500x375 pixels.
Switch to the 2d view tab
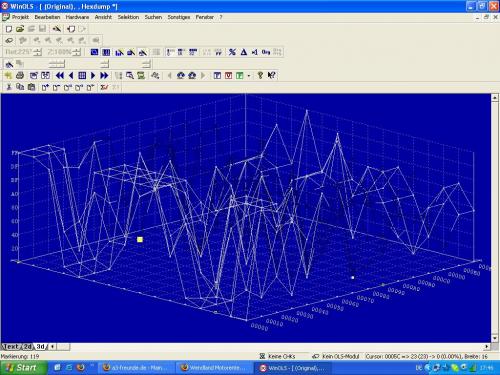pos(28,347)
